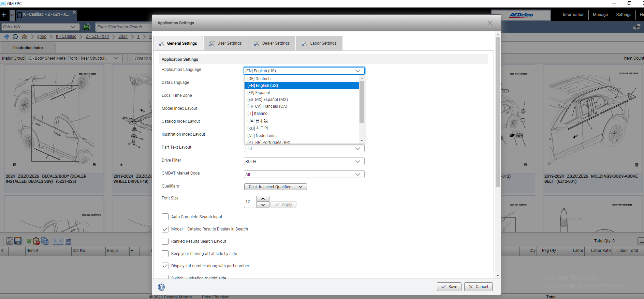
Task: Open the Major Group dropdown
Action: [x=74, y=58]
